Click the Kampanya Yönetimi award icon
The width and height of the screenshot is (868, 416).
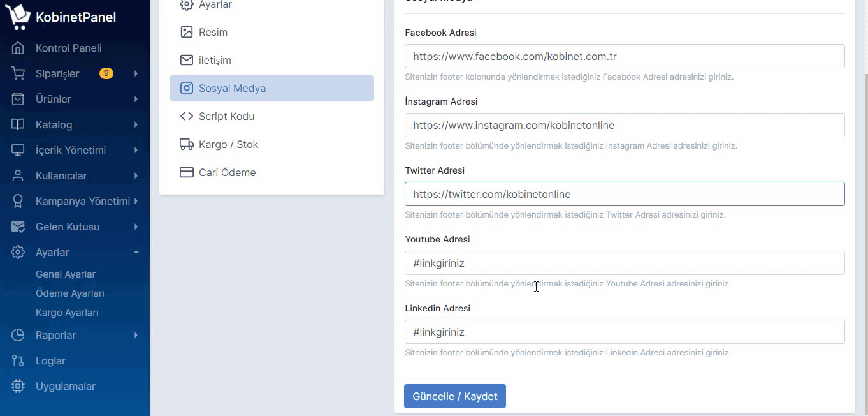[x=18, y=201]
